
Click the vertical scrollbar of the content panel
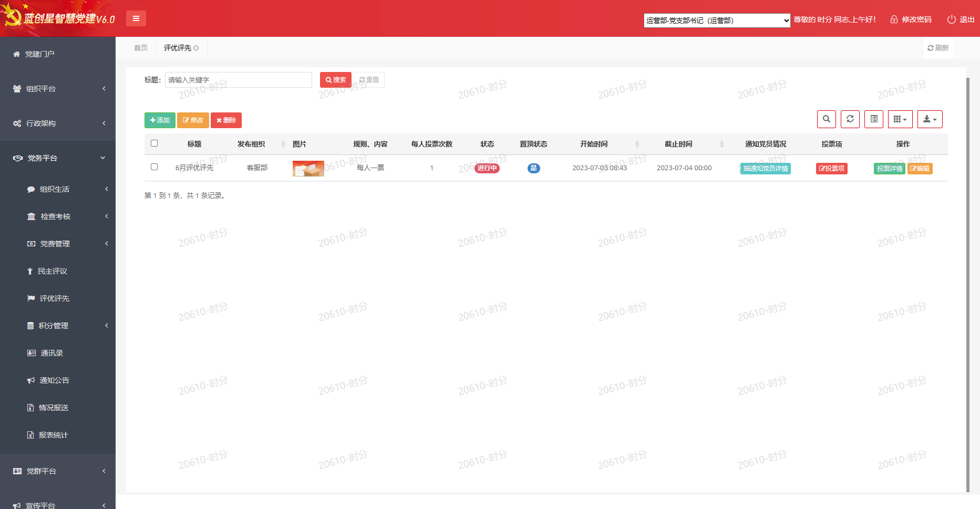(x=968, y=284)
